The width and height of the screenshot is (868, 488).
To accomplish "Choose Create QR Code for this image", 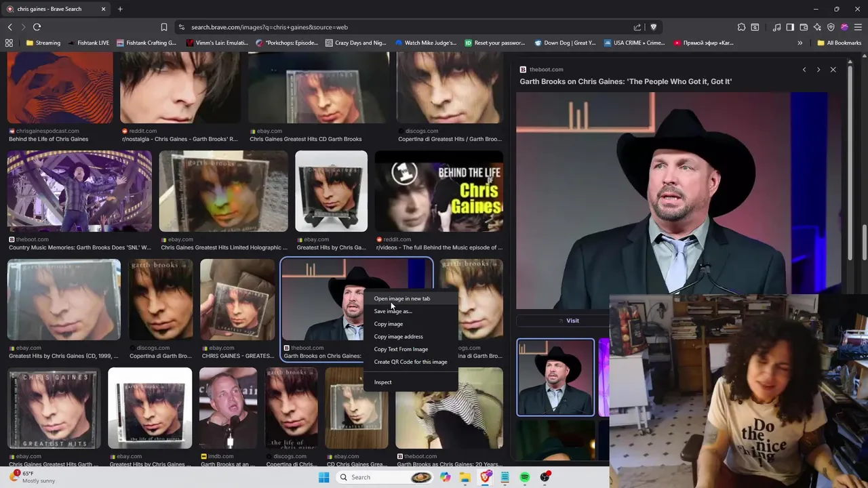I will [411, 362].
